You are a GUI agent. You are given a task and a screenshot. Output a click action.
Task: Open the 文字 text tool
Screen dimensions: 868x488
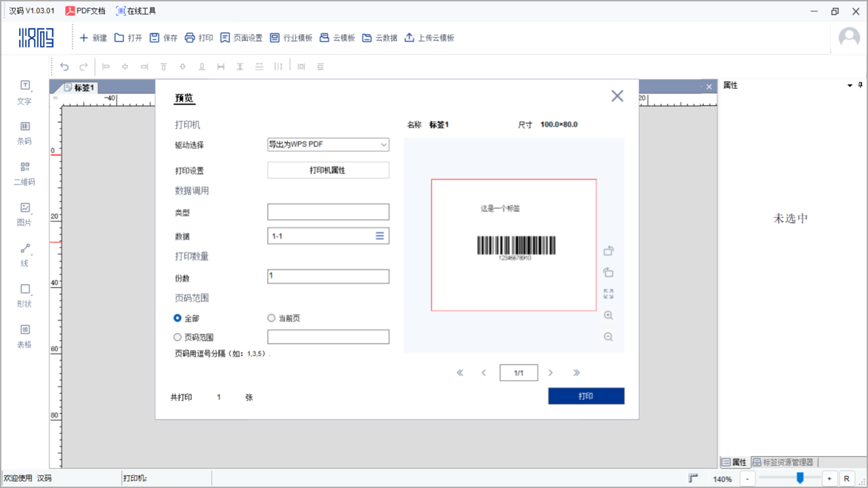[24, 91]
